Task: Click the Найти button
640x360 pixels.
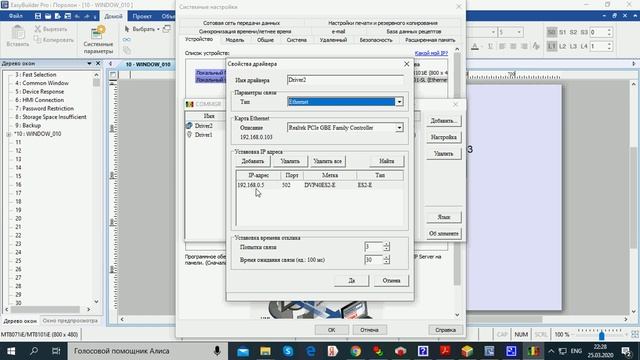Action: (387, 161)
